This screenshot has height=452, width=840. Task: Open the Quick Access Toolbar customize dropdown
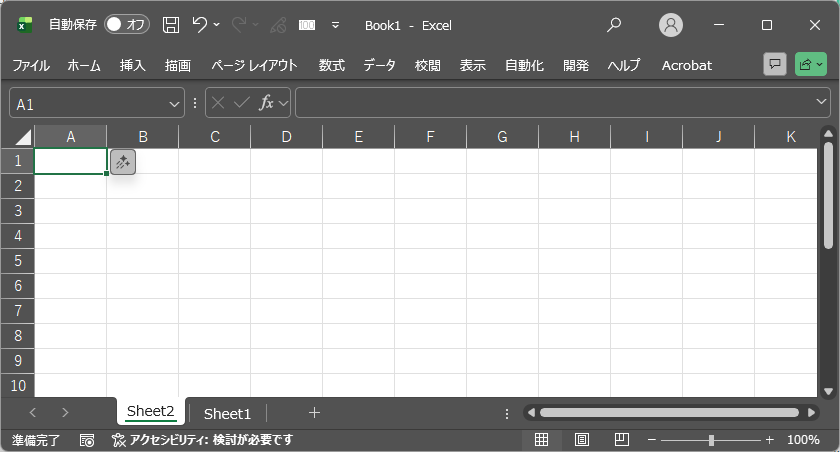click(335, 25)
